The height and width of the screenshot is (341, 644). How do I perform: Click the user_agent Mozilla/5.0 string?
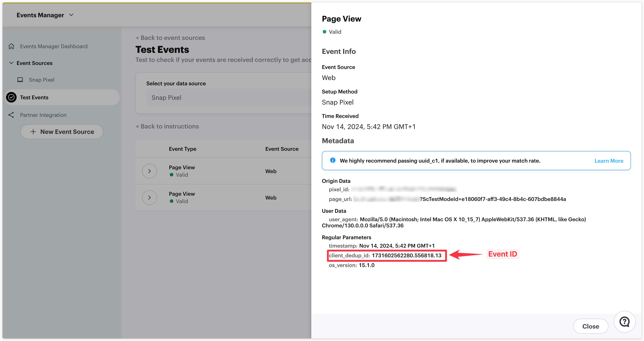(454, 222)
